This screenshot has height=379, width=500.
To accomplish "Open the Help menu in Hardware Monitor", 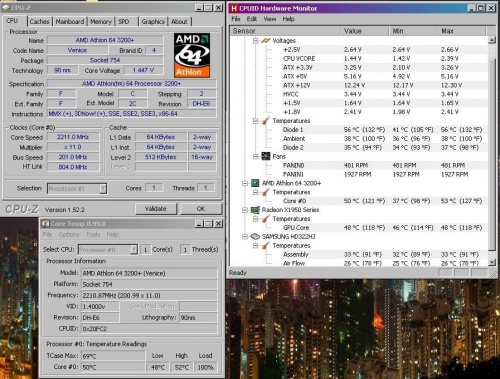I will [289, 19].
